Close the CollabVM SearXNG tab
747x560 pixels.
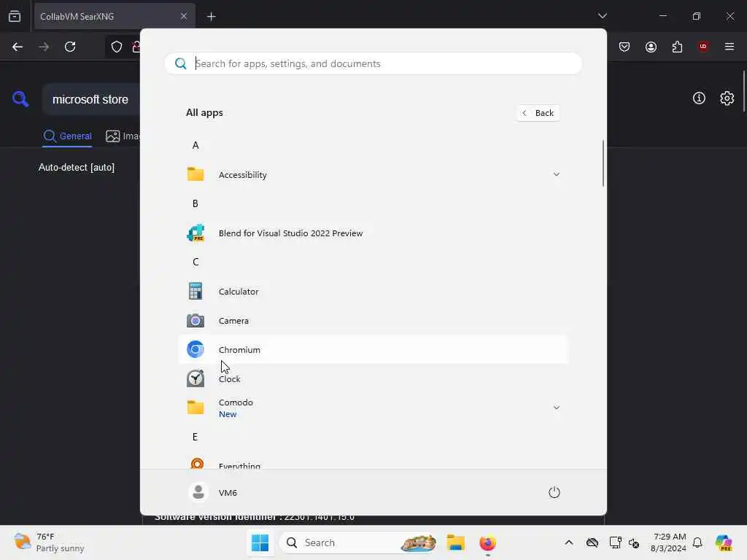pyautogui.click(x=184, y=16)
